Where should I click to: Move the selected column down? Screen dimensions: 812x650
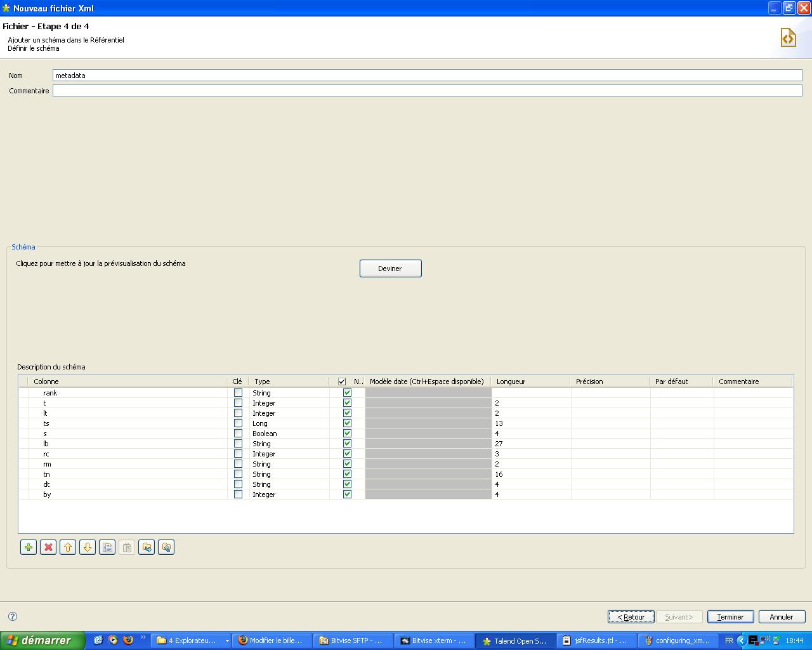(x=87, y=547)
